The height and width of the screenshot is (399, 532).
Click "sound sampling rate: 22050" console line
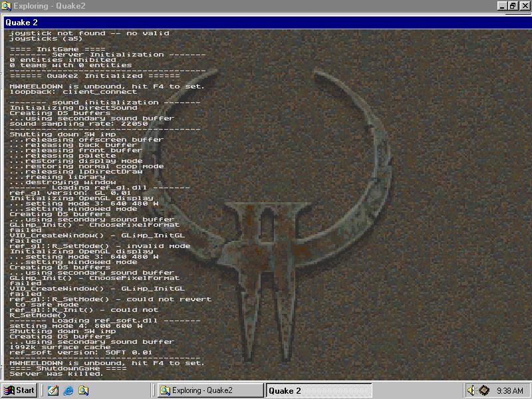[x=78, y=124]
